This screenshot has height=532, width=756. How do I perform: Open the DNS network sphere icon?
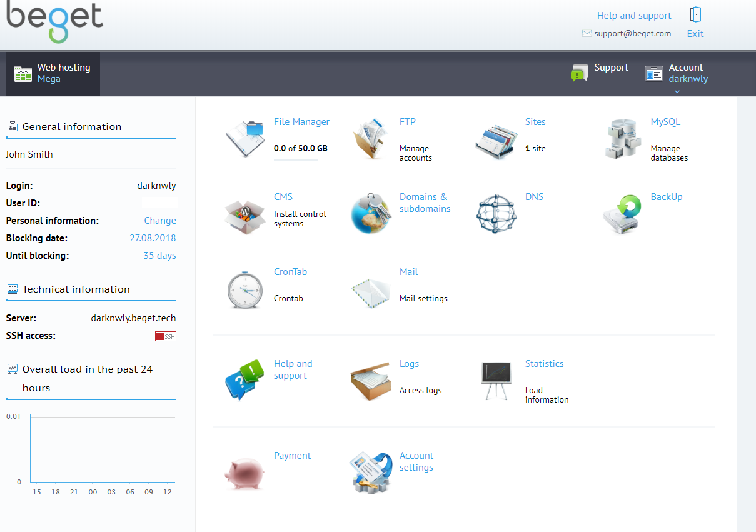pyautogui.click(x=496, y=213)
